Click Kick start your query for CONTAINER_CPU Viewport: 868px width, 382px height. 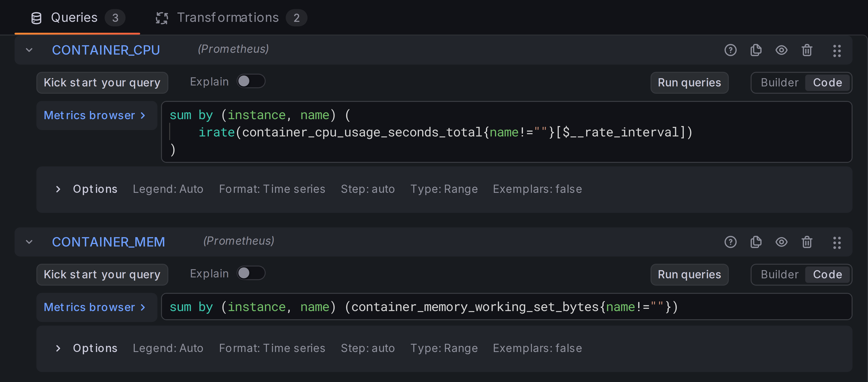tap(102, 83)
